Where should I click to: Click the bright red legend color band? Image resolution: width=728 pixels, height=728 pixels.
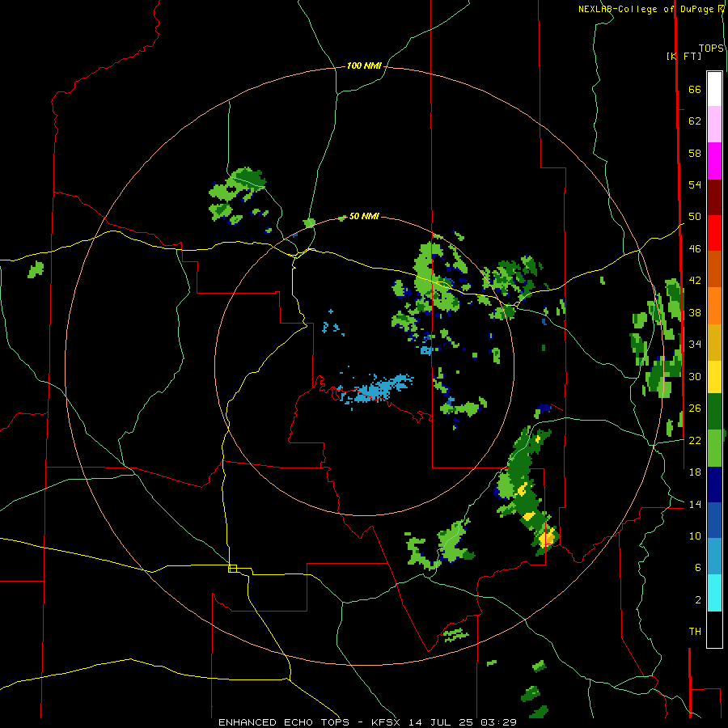point(714,233)
